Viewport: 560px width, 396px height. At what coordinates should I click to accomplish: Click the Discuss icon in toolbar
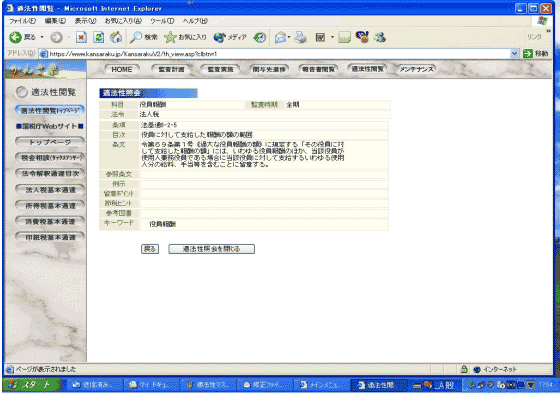344,37
